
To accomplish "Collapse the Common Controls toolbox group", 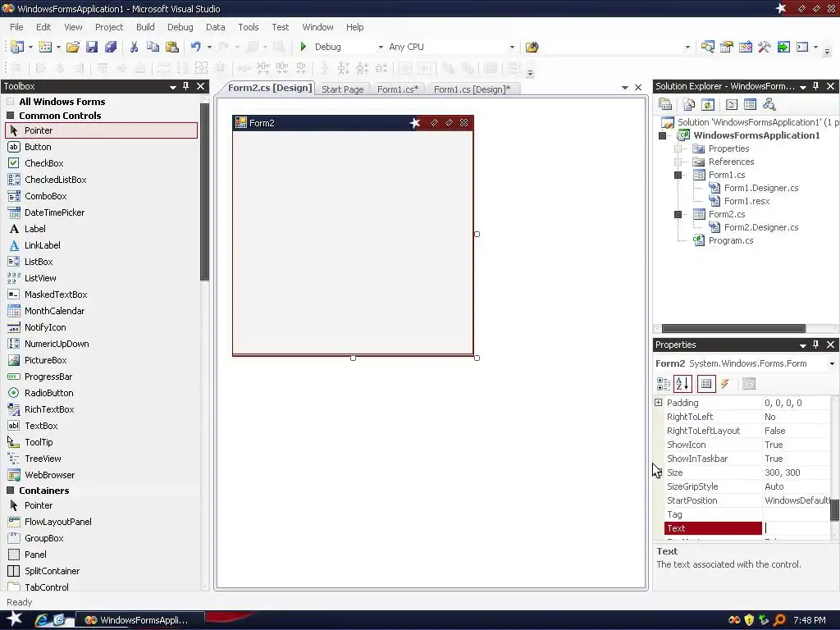I will click(10, 115).
